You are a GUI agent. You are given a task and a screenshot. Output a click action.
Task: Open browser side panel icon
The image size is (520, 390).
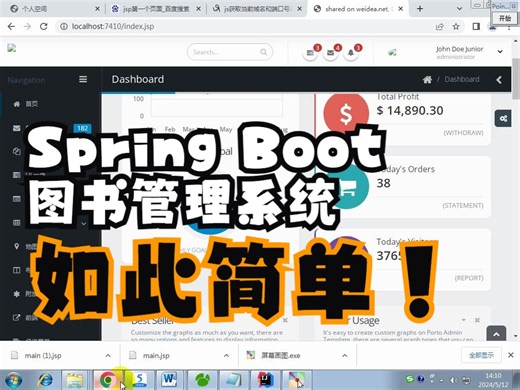pos(476,26)
